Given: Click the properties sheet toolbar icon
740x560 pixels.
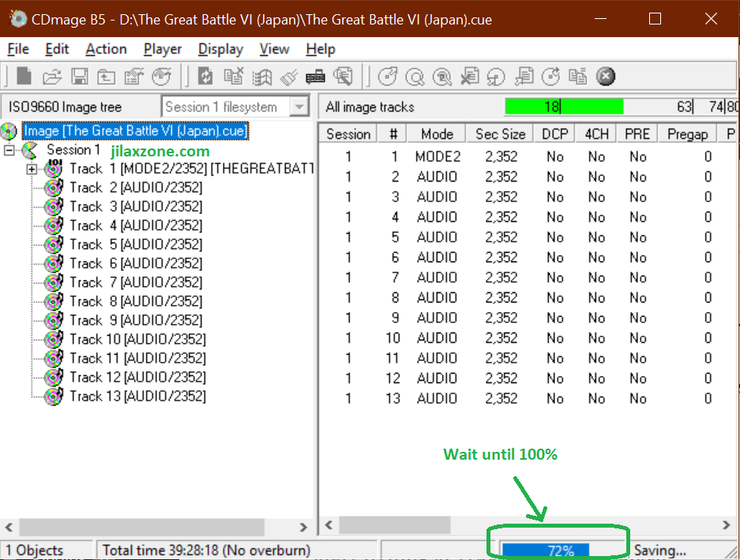Looking at the screenshot, I should [x=133, y=76].
